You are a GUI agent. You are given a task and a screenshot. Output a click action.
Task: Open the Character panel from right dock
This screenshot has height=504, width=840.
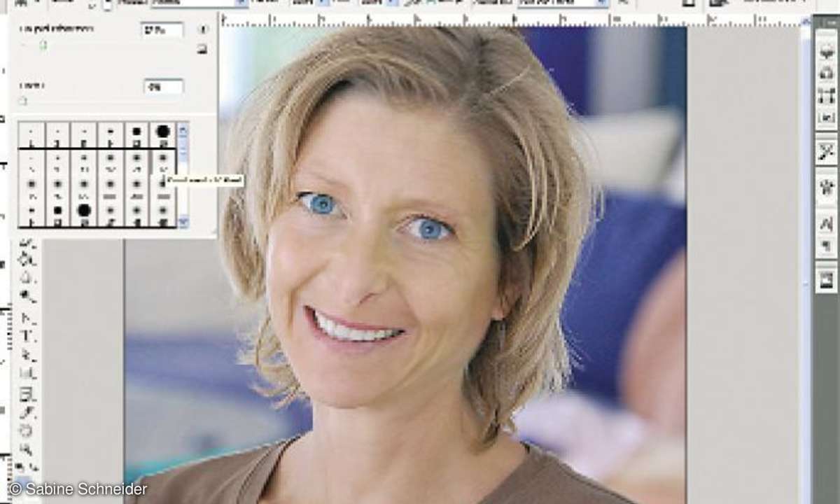coord(826,223)
